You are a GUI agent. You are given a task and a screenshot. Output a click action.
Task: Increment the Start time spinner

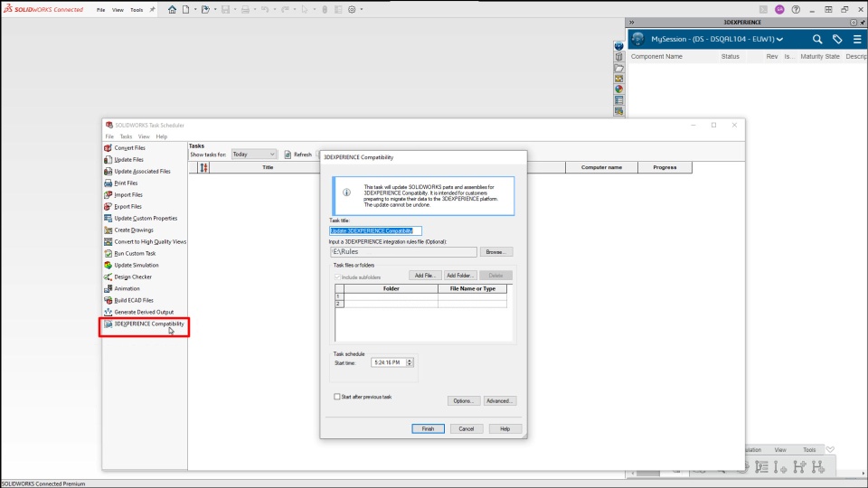(x=410, y=361)
